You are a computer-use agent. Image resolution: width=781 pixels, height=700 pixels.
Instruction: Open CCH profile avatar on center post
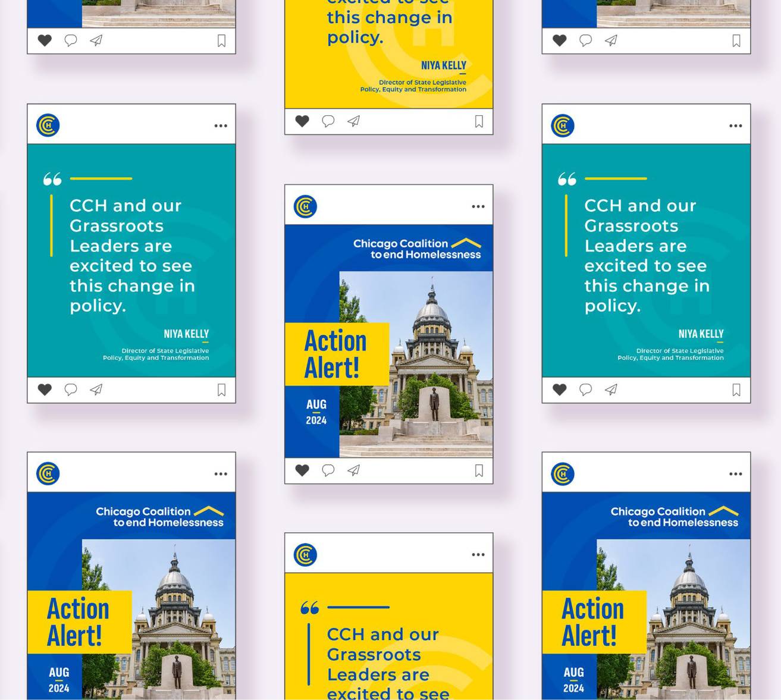pyautogui.click(x=305, y=206)
